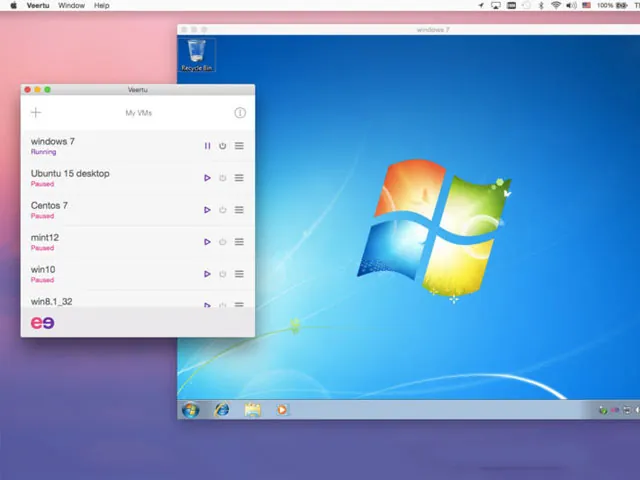Open the info icon in Veertu
640x480 pixels.
[240, 113]
